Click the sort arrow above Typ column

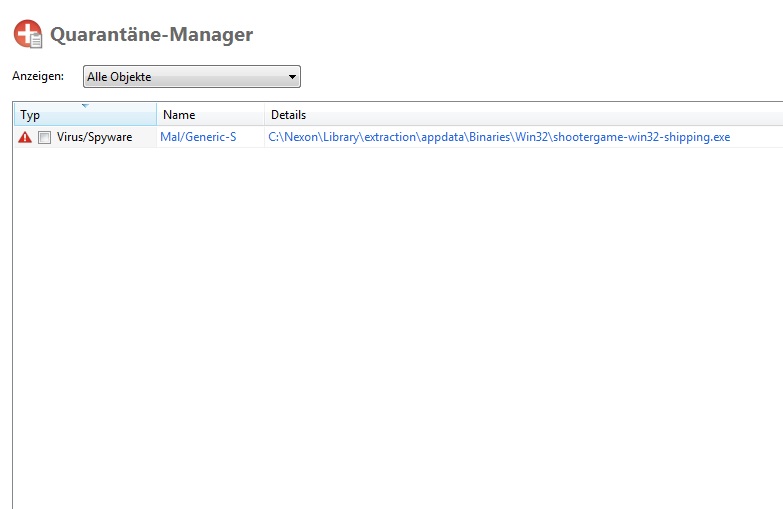click(x=85, y=105)
